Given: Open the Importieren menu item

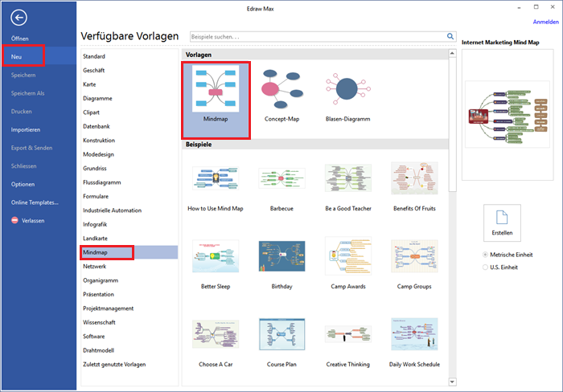Looking at the screenshot, I should [26, 129].
